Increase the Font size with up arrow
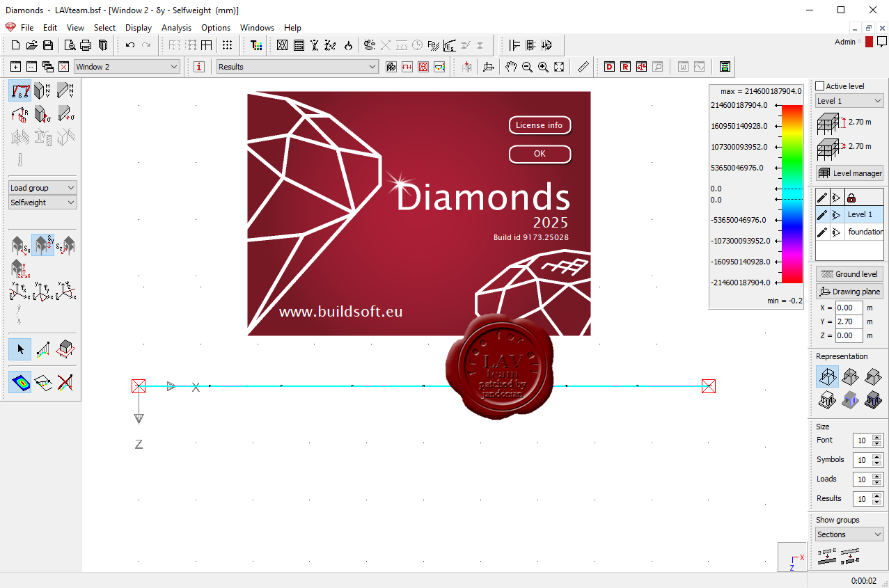889x588 pixels. 876,437
